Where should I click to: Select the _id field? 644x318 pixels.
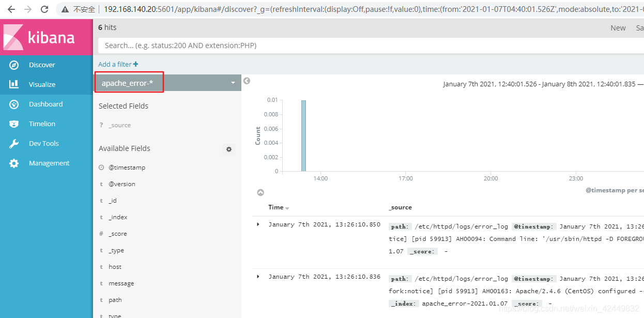(113, 201)
